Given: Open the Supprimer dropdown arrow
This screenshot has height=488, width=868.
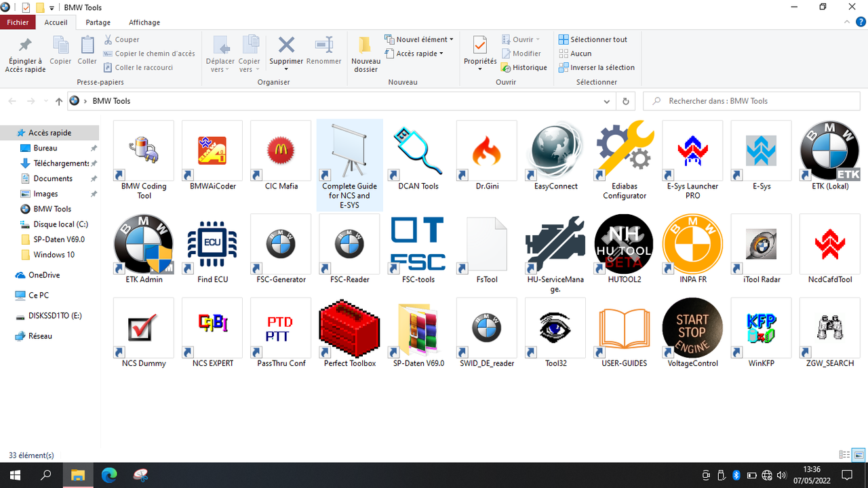Looking at the screenshot, I should pyautogui.click(x=286, y=69).
